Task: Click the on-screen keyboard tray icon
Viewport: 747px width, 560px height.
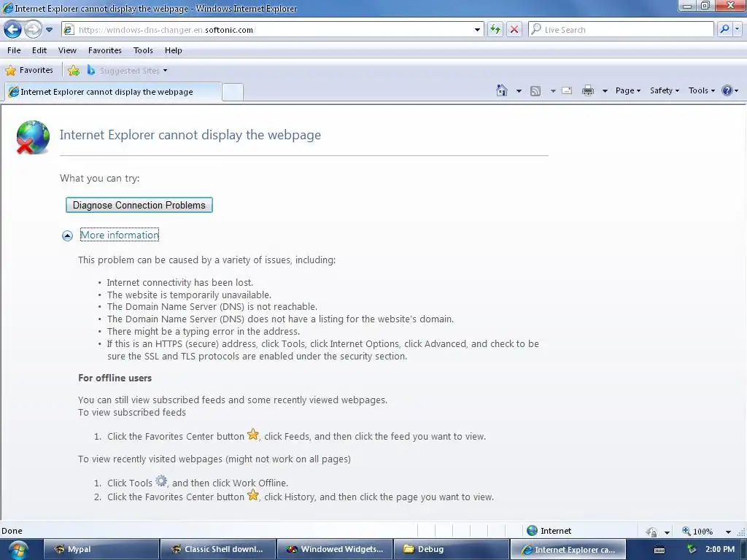Action: coord(659,550)
